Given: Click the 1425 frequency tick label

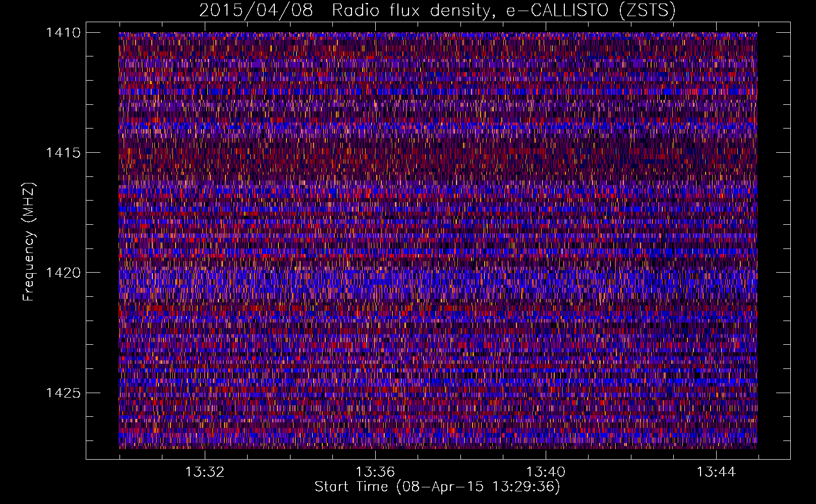Looking at the screenshot, I should tap(63, 393).
